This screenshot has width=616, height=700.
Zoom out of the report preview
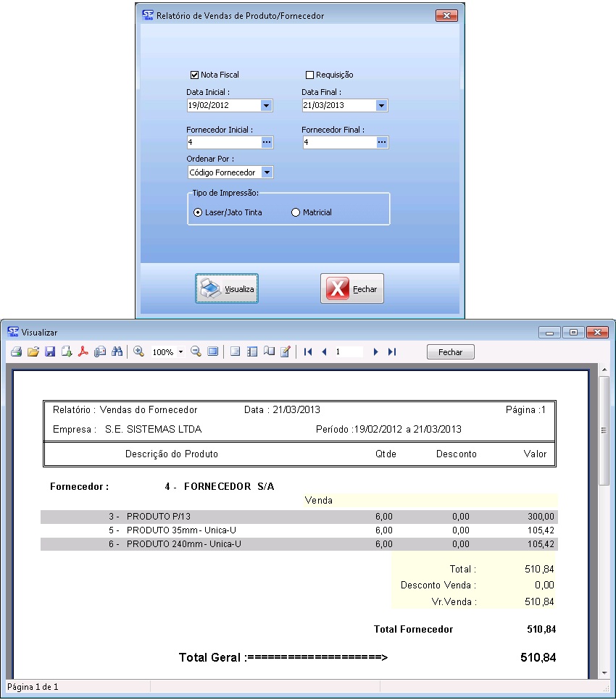tap(196, 352)
